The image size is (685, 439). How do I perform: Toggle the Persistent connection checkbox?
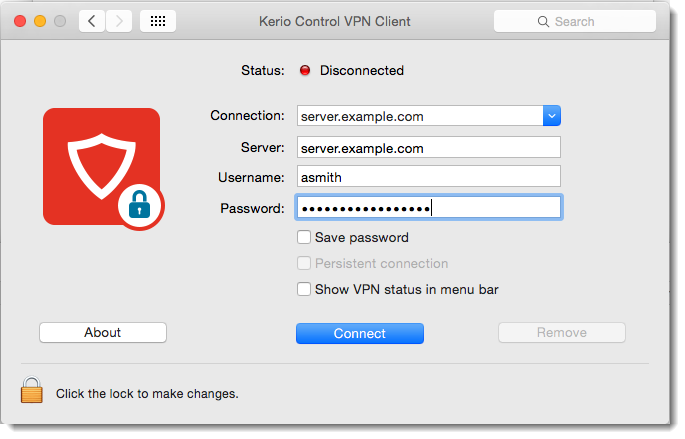tap(304, 263)
